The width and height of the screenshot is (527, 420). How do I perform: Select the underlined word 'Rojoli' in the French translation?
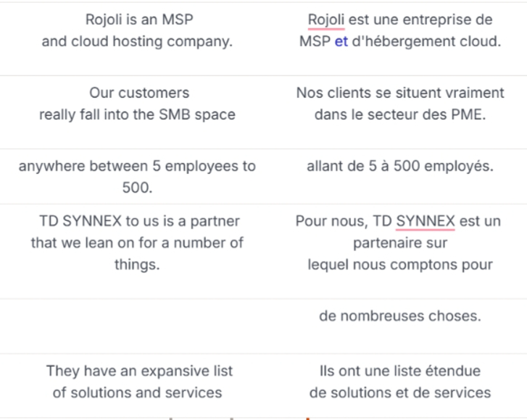[326, 20]
